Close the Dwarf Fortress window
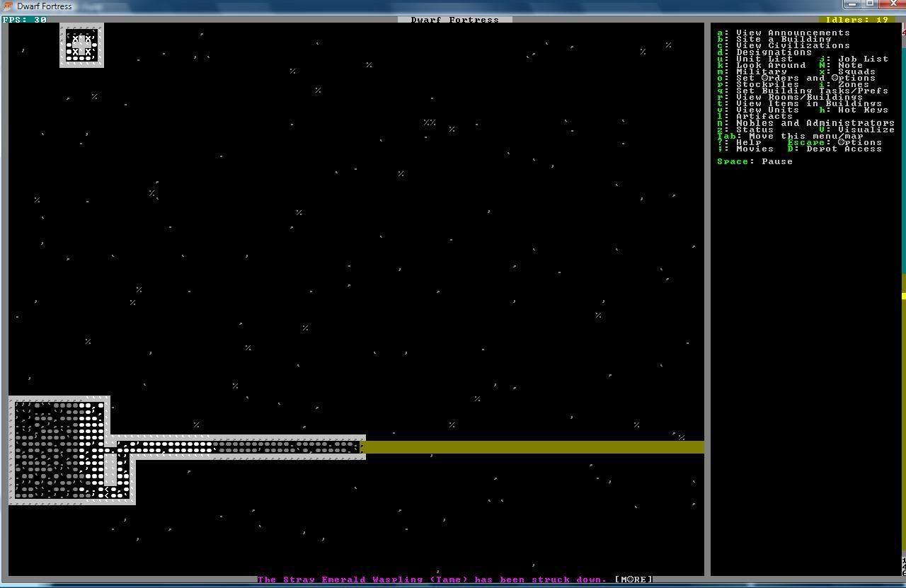 point(892,4)
